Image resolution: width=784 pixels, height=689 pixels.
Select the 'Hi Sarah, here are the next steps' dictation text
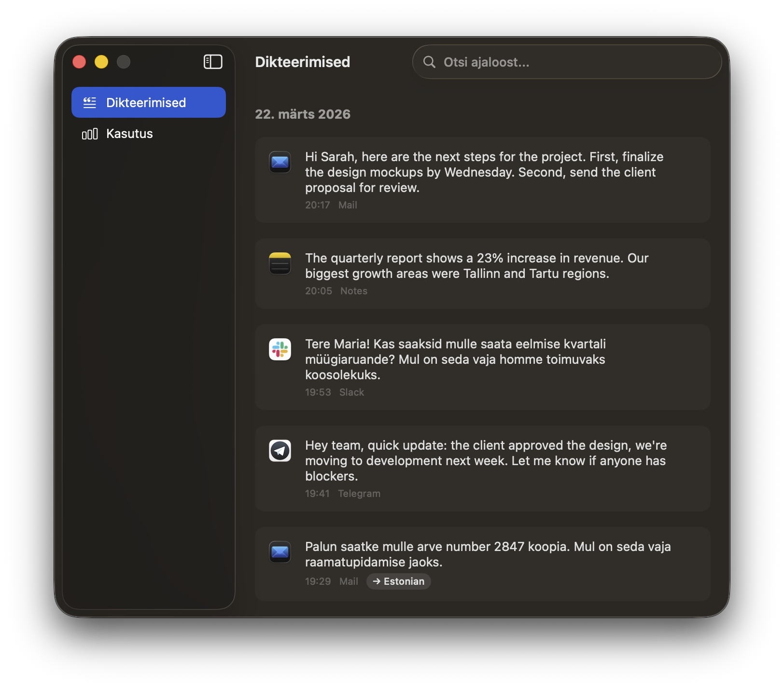pos(484,172)
